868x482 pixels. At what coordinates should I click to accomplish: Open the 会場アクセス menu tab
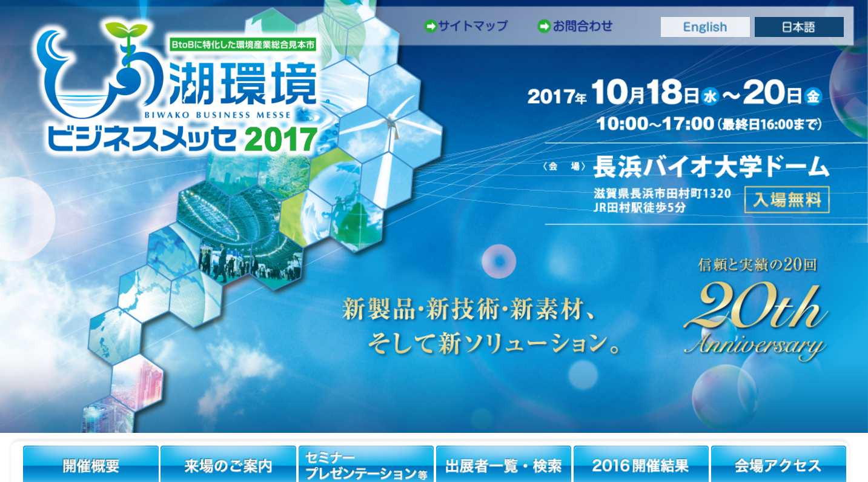click(x=778, y=464)
